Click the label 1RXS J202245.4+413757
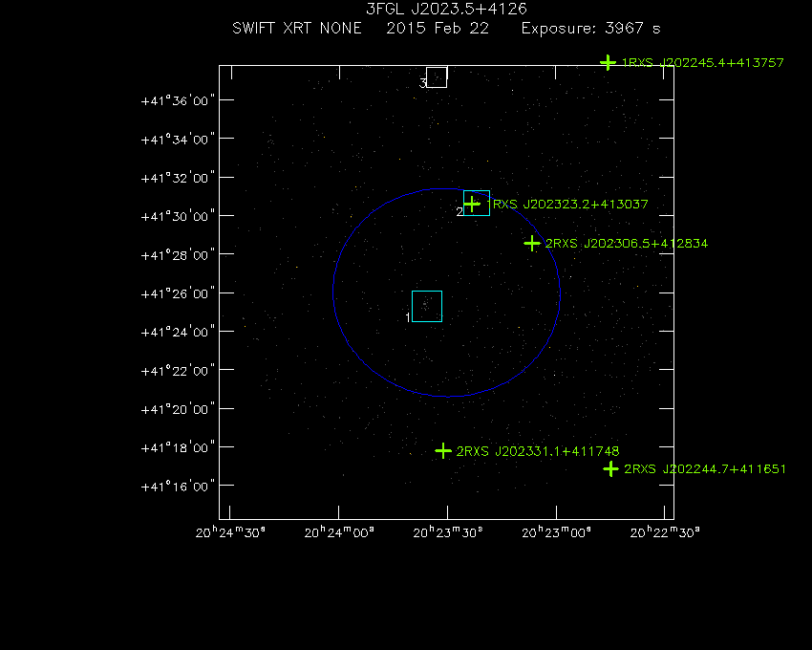The image size is (812, 650). coord(703,63)
